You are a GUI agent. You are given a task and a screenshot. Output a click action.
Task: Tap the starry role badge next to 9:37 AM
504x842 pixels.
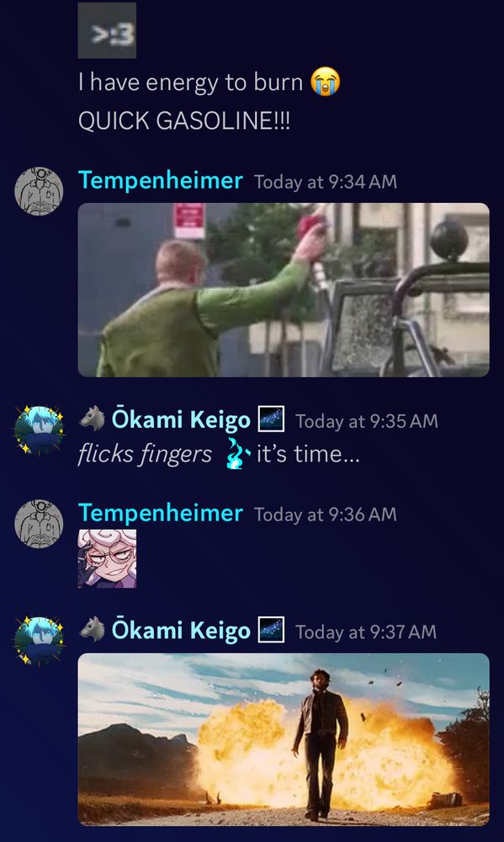pos(271,631)
